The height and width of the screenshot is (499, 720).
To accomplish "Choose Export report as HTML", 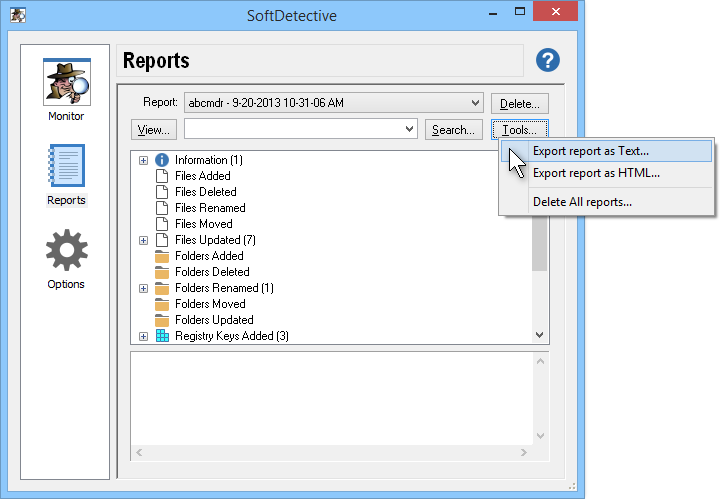I will [606, 173].
